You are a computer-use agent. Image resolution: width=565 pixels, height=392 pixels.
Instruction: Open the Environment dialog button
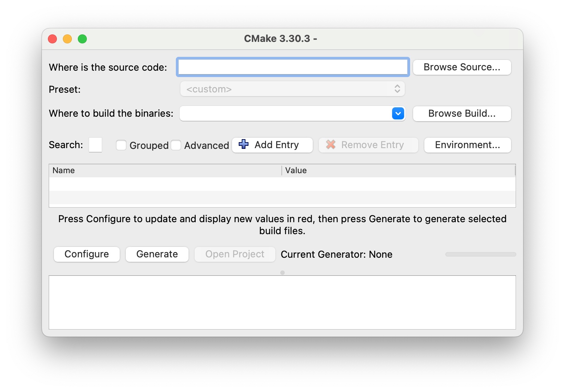pos(467,145)
